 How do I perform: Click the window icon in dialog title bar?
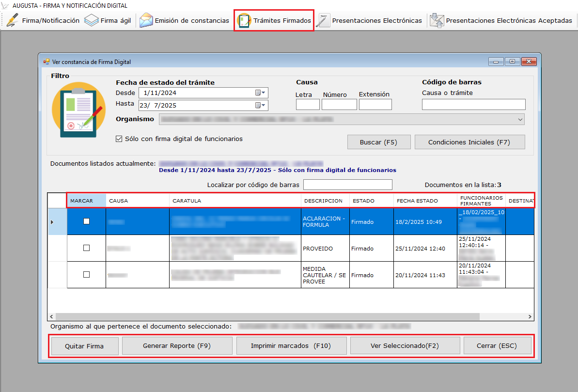[x=47, y=62]
